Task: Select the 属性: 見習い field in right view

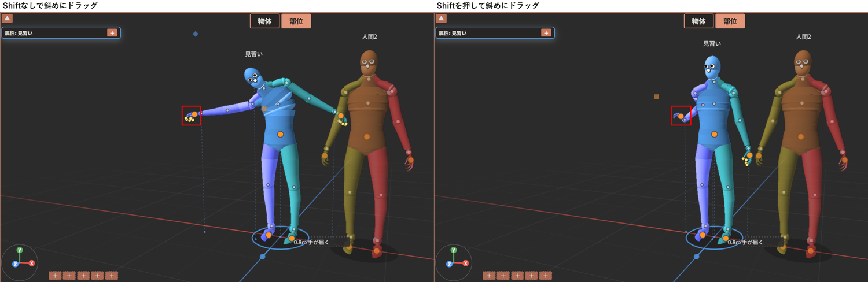Action: [495, 33]
